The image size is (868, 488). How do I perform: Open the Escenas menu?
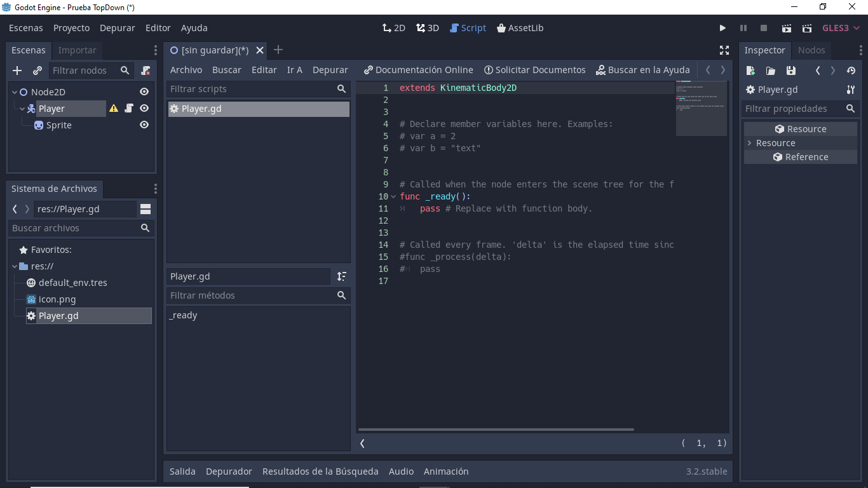pos(26,28)
